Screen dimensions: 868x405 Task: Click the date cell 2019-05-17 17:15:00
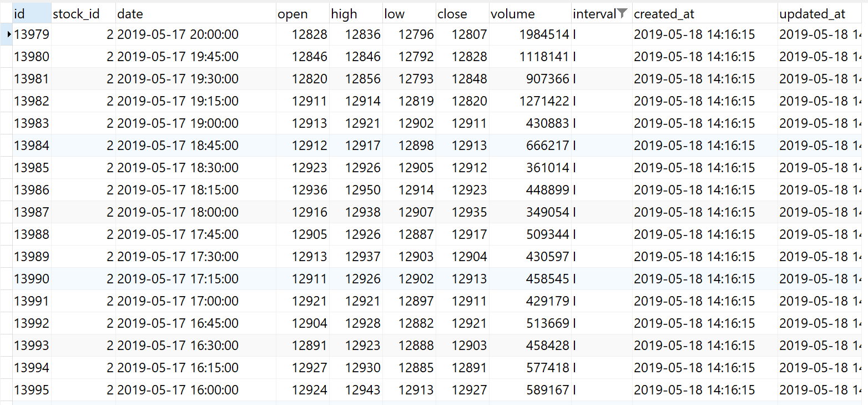(x=196, y=279)
